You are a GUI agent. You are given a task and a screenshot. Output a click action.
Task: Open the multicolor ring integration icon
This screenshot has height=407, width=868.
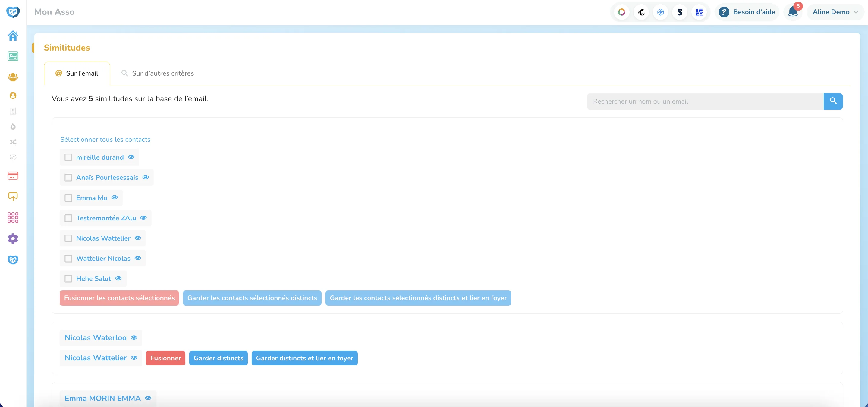[x=622, y=12]
